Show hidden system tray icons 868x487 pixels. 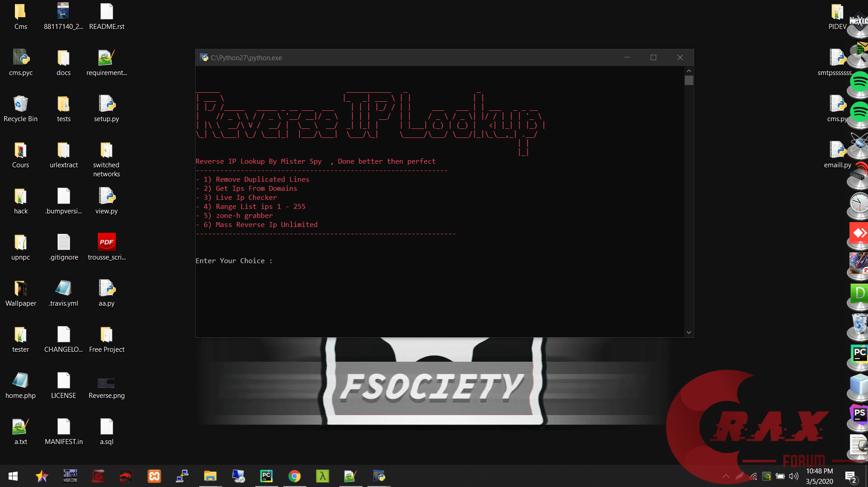point(726,476)
